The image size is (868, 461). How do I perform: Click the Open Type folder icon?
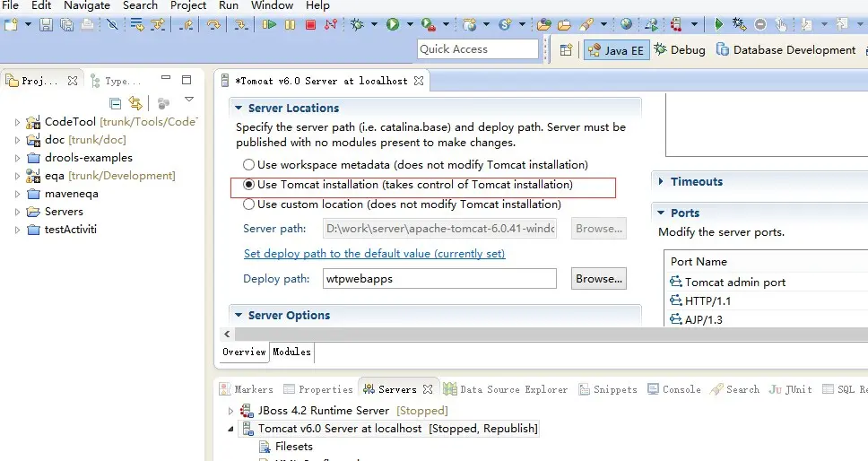coord(544,24)
